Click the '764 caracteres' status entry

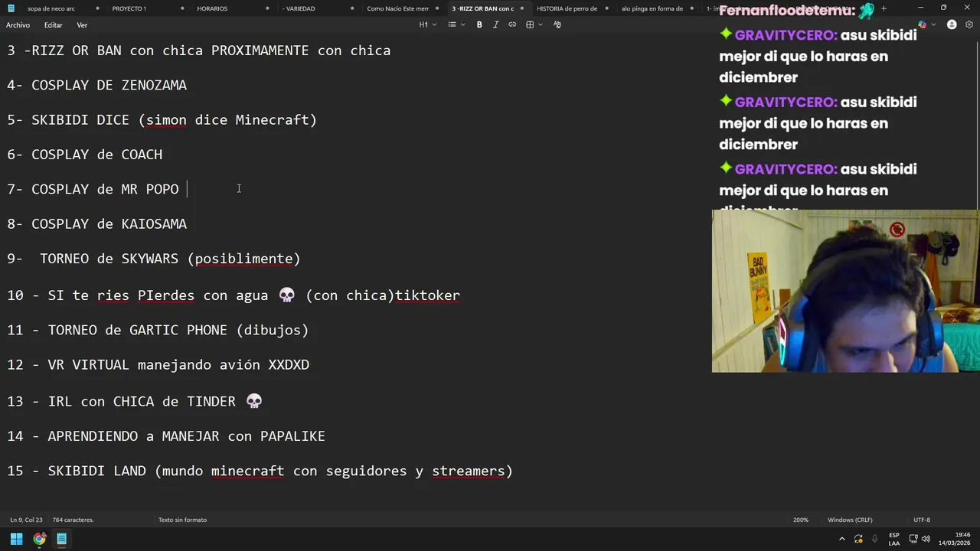click(x=73, y=520)
